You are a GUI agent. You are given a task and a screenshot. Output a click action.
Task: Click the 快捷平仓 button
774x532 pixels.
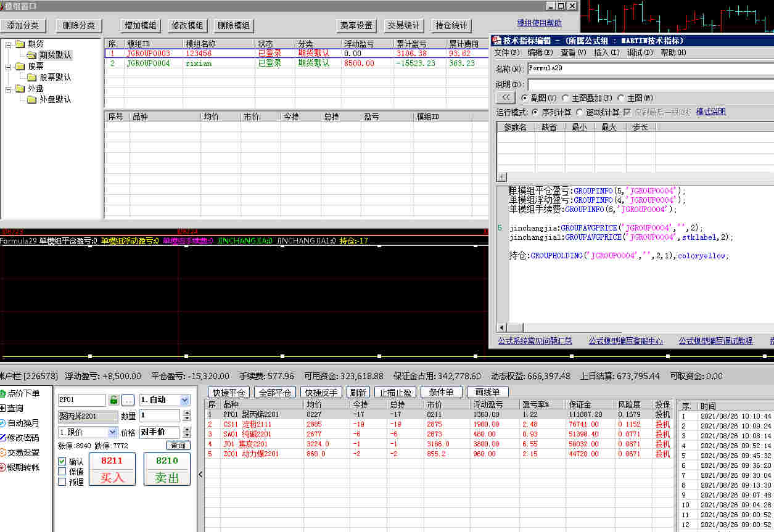(x=228, y=393)
